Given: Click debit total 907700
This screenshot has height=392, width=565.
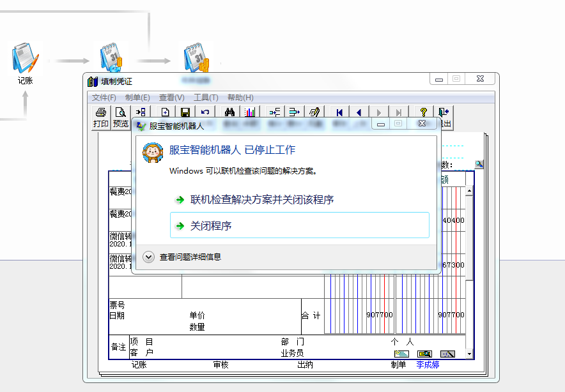Looking at the screenshot, I should pyautogui.click(x=380, y=315).
